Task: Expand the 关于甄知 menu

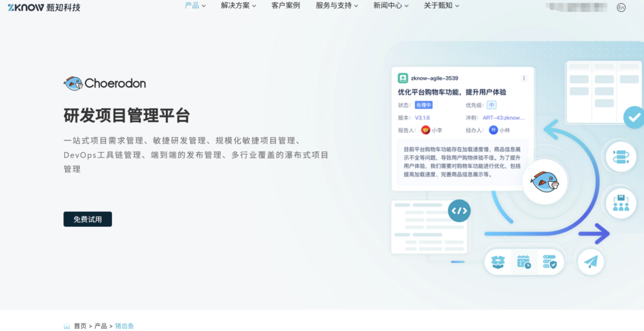Action: [441, 5]
